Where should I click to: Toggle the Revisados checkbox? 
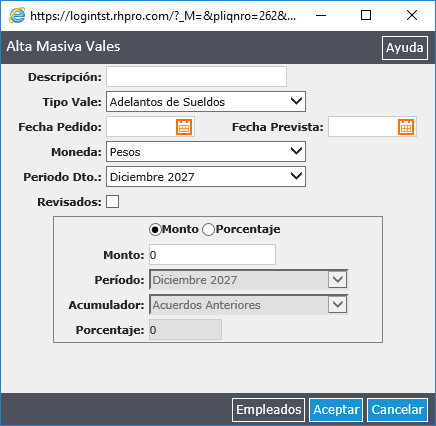[x=113, y=202]
